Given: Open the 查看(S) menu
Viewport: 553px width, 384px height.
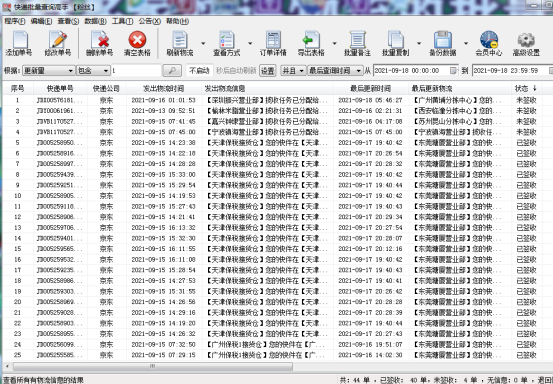Looking at the screenshot, I should [x=68, y=21].
